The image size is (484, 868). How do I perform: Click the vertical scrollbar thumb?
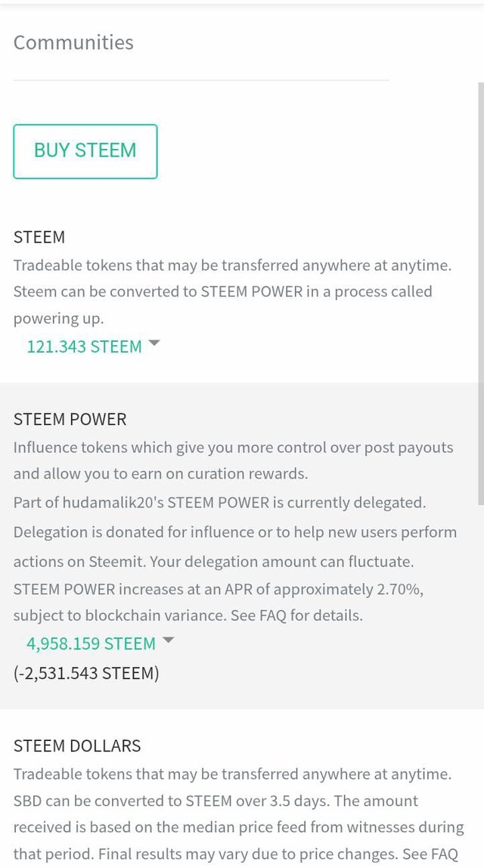tap(481, 293)
